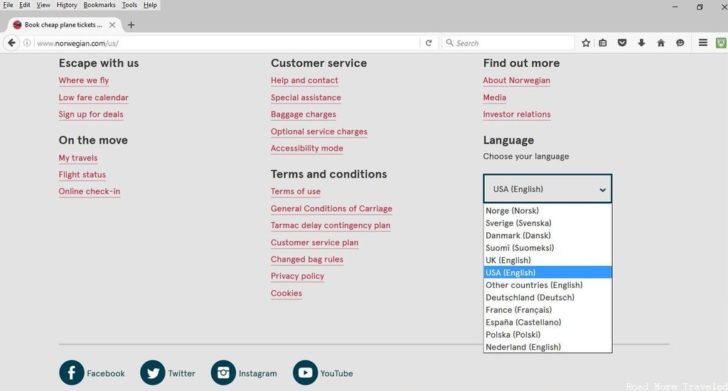Click the browser Search field
Image resolution: width=728 pixels, height=391 pixels.
click(x=508, y=43)
